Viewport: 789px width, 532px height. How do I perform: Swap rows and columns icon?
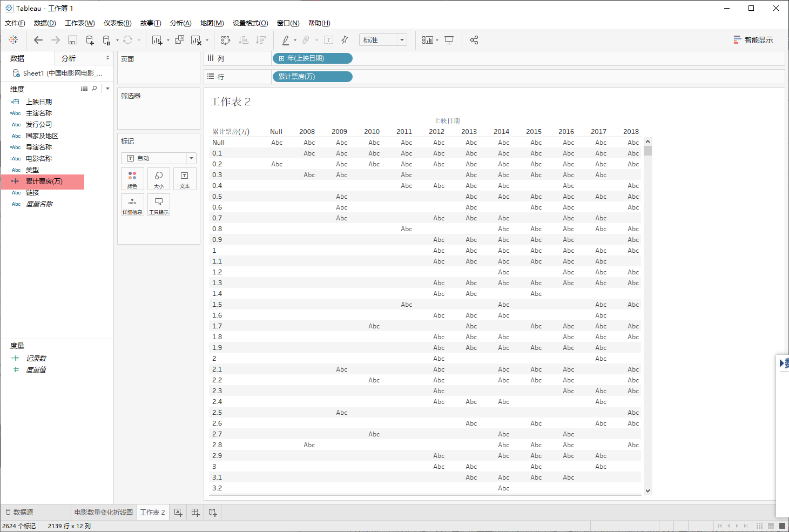tap(226, 40)
